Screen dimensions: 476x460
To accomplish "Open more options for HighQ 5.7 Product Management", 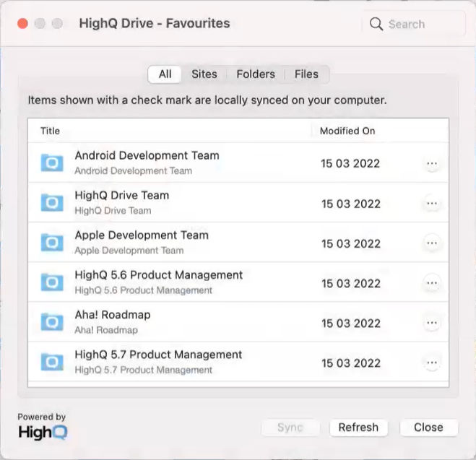I will [432, 363].
